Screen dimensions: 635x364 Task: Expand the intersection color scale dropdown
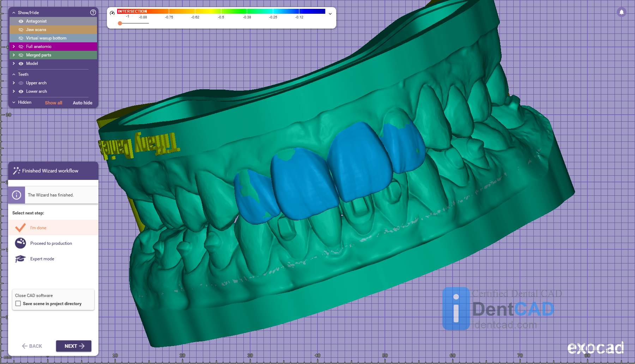click(330, 14)
